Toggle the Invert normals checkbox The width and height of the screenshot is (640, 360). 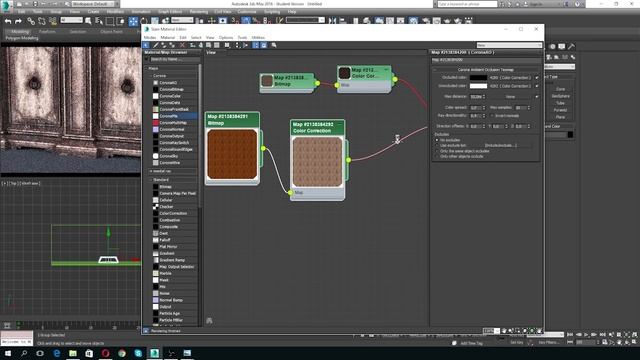(492, 116)
